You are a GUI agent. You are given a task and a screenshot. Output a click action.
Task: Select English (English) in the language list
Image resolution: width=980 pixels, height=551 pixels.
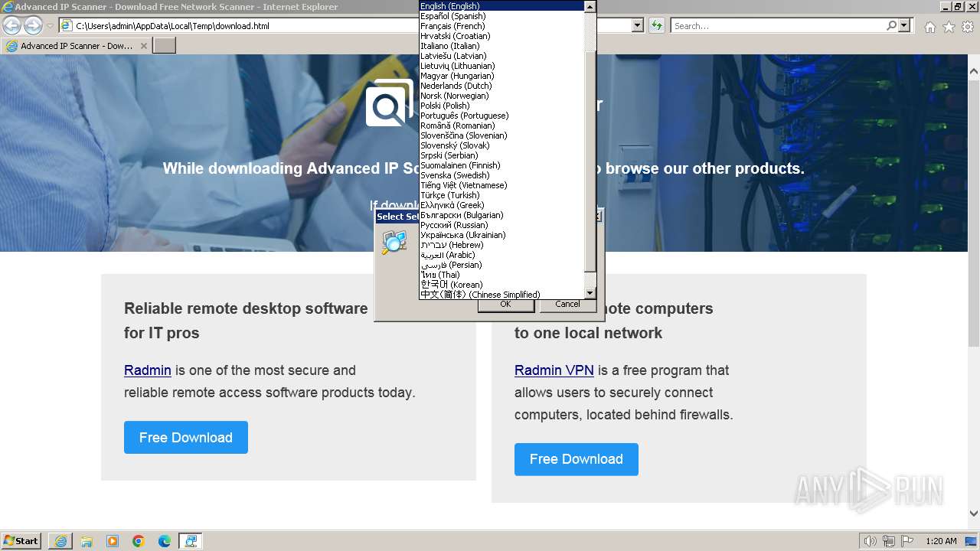[501, 6]
